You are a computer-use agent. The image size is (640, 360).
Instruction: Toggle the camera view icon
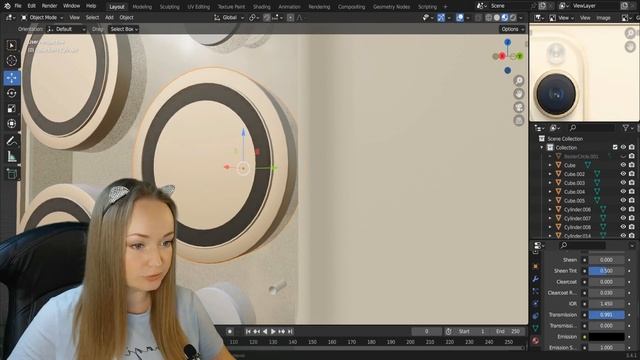coord(519,107)
